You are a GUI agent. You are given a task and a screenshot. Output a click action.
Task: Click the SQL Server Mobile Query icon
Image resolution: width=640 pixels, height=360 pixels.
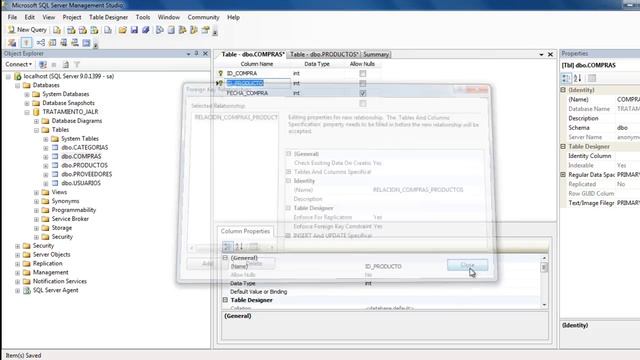click(108, 30)
